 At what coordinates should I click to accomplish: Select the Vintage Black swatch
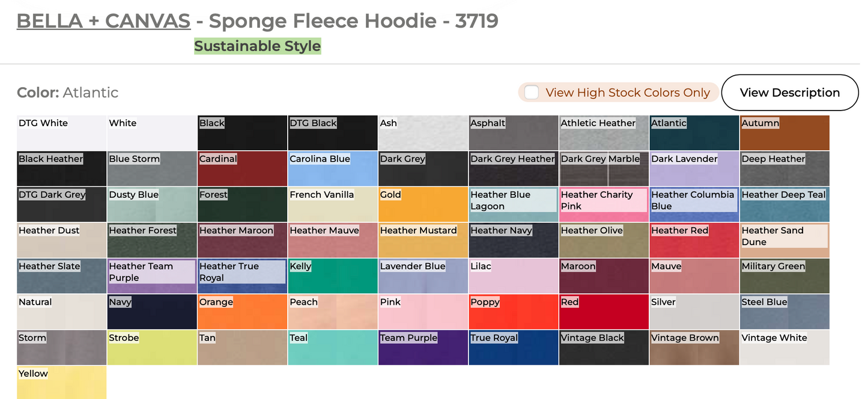click(x=603, y=347)
